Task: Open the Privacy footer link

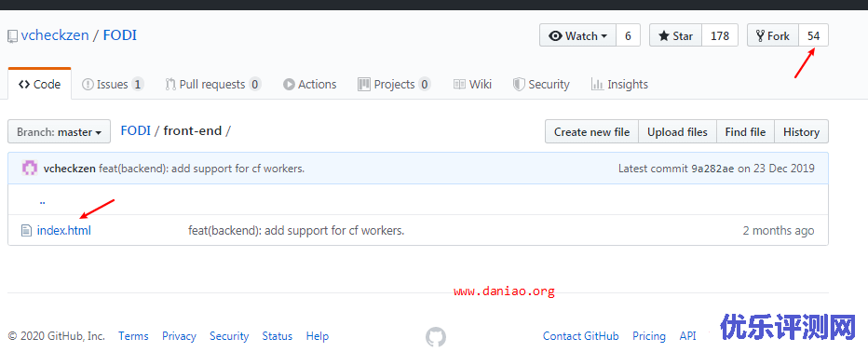Action: pyautogui.click(x=179, y=336)
